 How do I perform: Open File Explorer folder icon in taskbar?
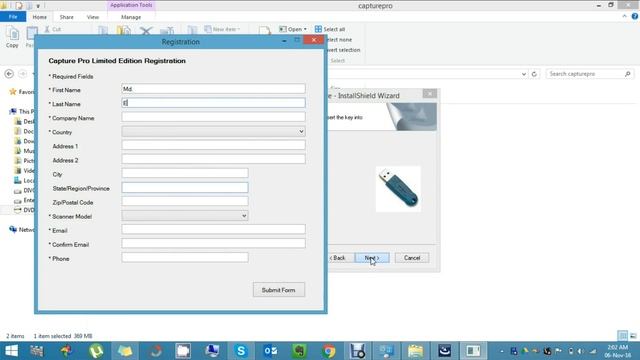point(416,351)
